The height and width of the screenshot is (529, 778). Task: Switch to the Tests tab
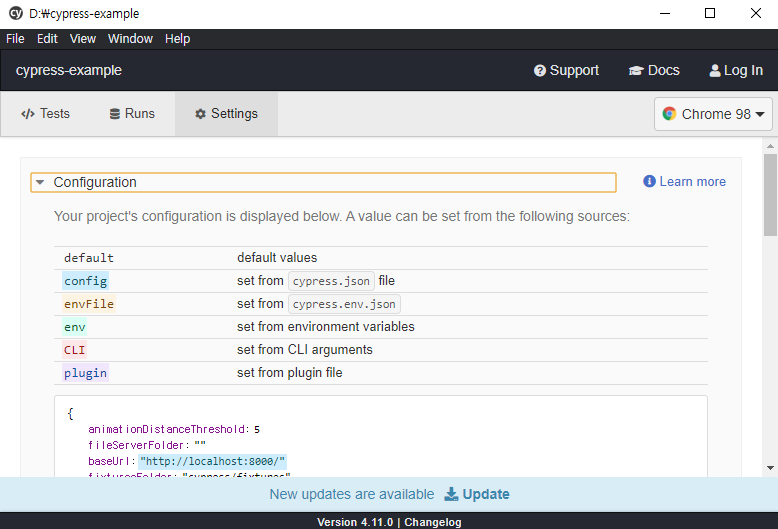(x=45, y=114)
